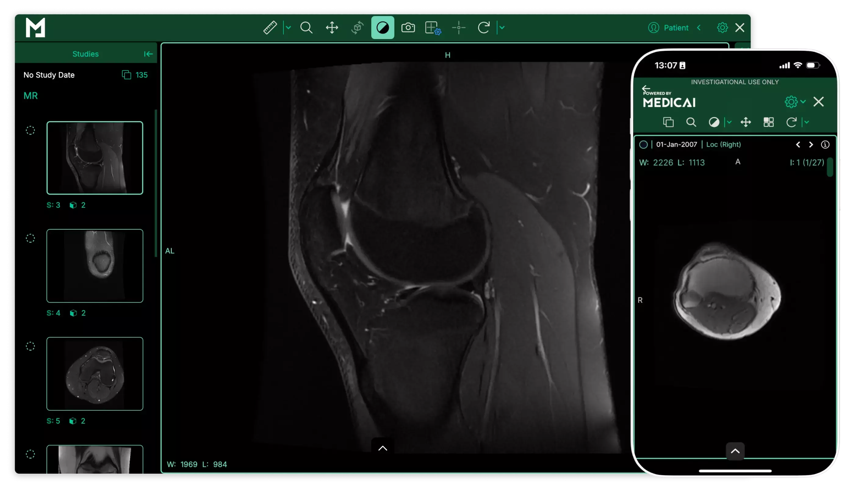
Task: Open series stack icon in mobile toolbar
Action: (x=668, y=122)
